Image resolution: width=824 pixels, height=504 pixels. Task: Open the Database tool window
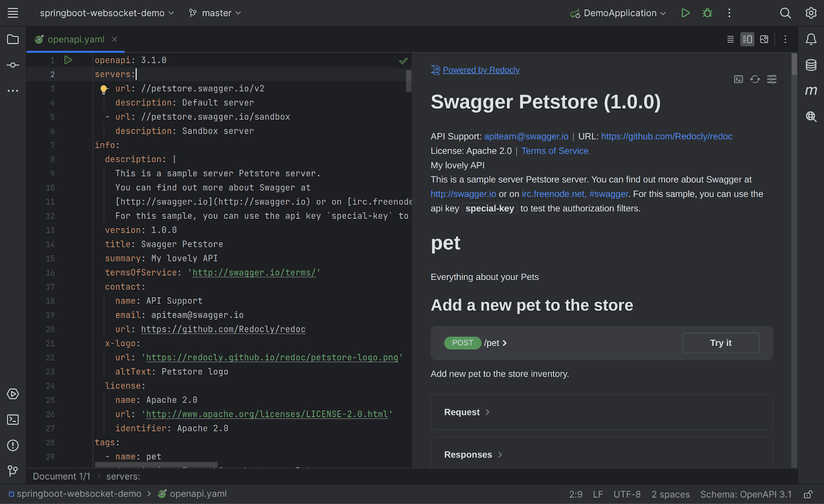pos(811,65)
